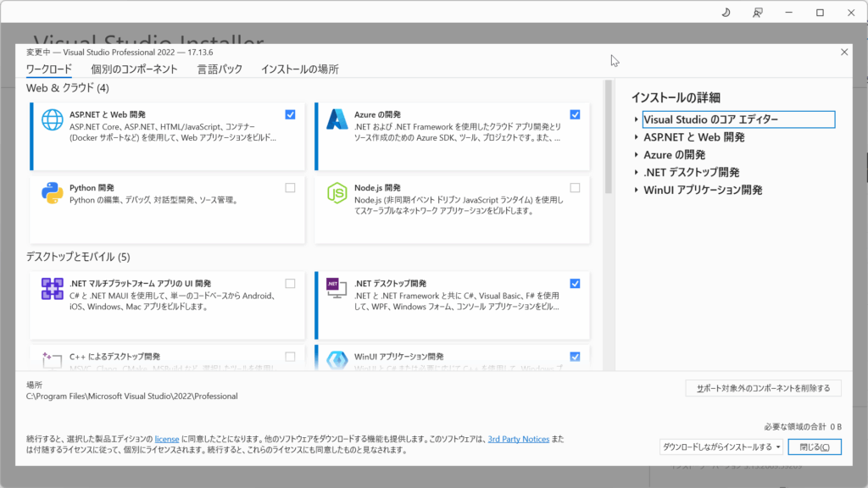Screen dimensions: 868x488
Task: Click the Node.js development logo icon
Action: tap(337, 193)
